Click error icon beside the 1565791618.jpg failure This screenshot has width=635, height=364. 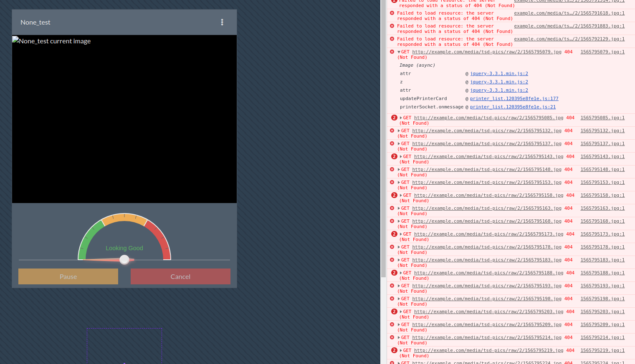pos(392,13)
